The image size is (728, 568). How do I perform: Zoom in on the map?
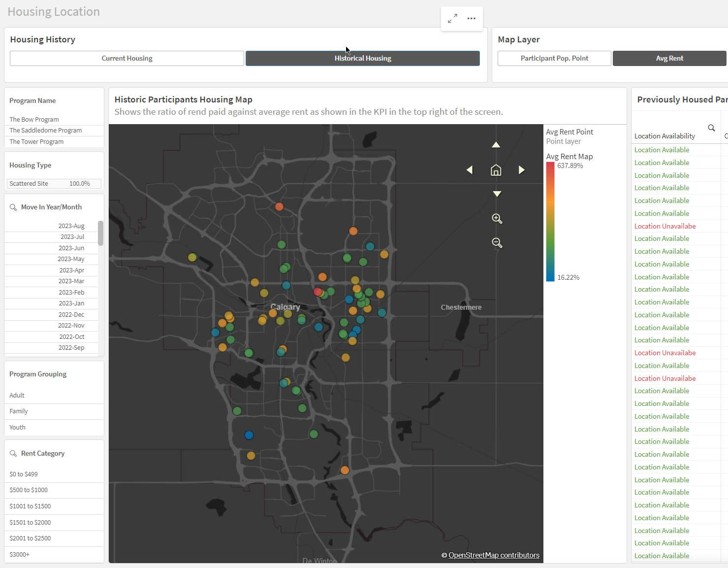tap(497, 219)
